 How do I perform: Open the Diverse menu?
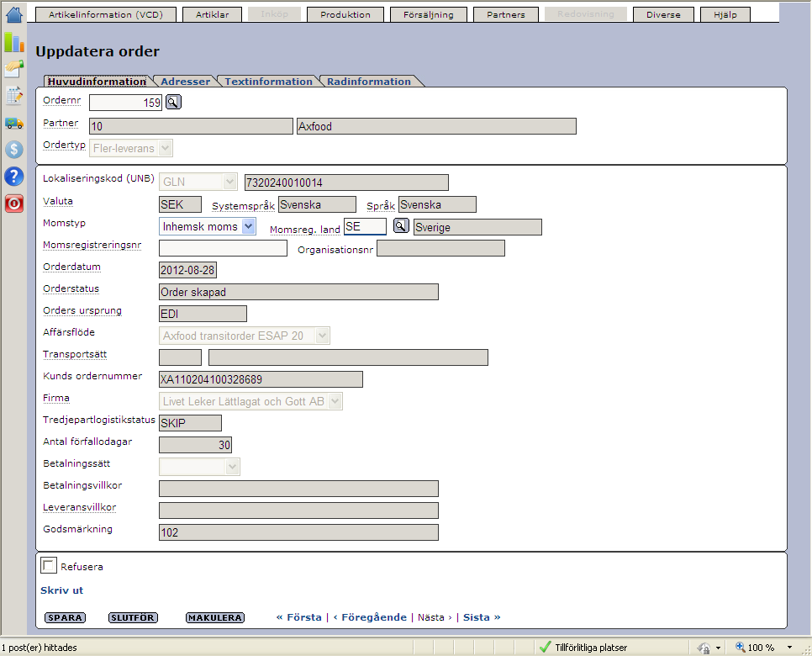(663, 14)
